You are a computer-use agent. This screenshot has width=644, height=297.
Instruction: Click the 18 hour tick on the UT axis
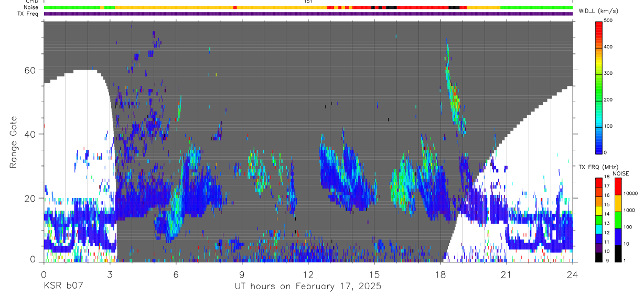click(441, 274)
